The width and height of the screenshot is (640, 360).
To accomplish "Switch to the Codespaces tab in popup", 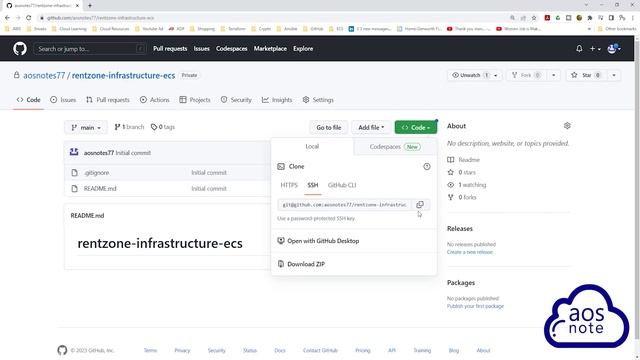I will 395,147.
